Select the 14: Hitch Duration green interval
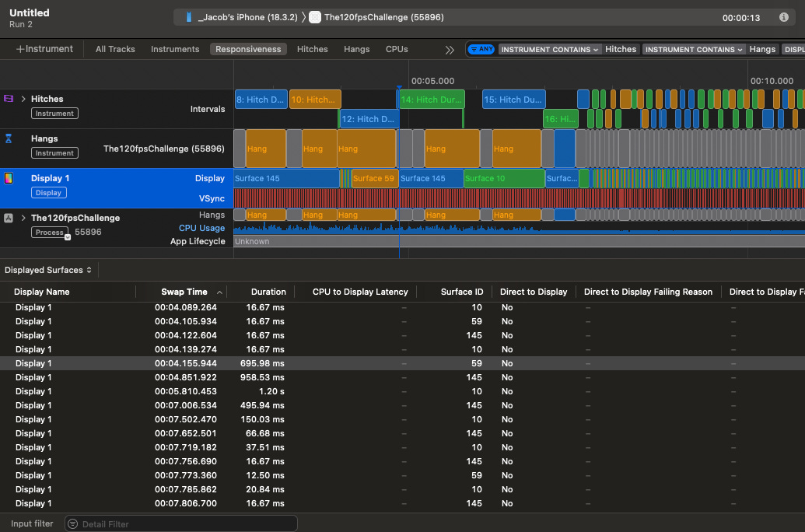Screen dimensions: 805x532 [x=432, y=100]
